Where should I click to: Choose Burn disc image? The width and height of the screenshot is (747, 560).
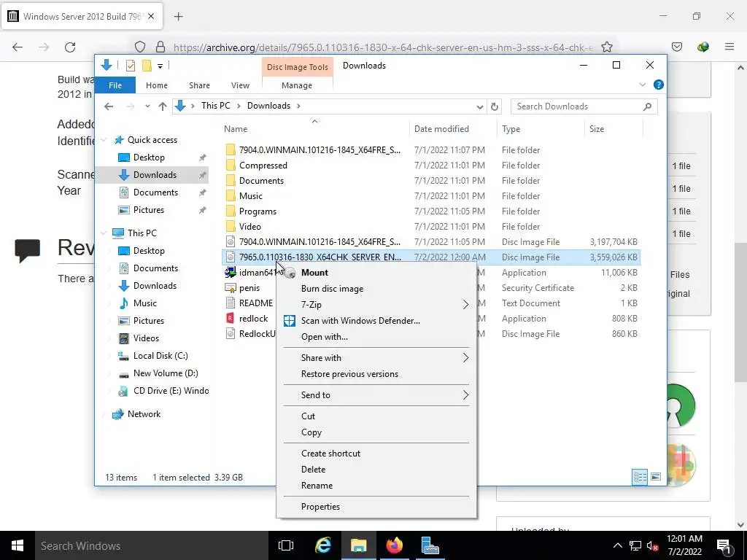point(332,289)
